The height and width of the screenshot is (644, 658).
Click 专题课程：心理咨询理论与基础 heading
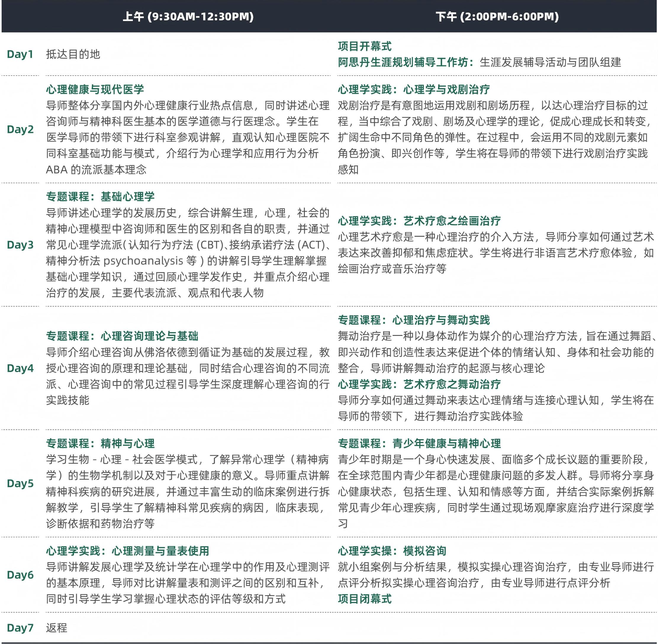click(x=122, y=336)
